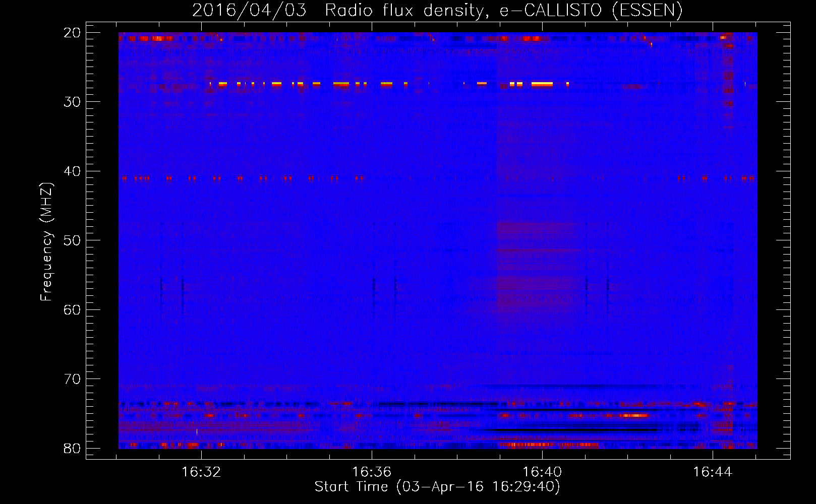Screen dimensions: 816x504
Task: Select the 16:44 time tick label
Action: pos(713,472)
